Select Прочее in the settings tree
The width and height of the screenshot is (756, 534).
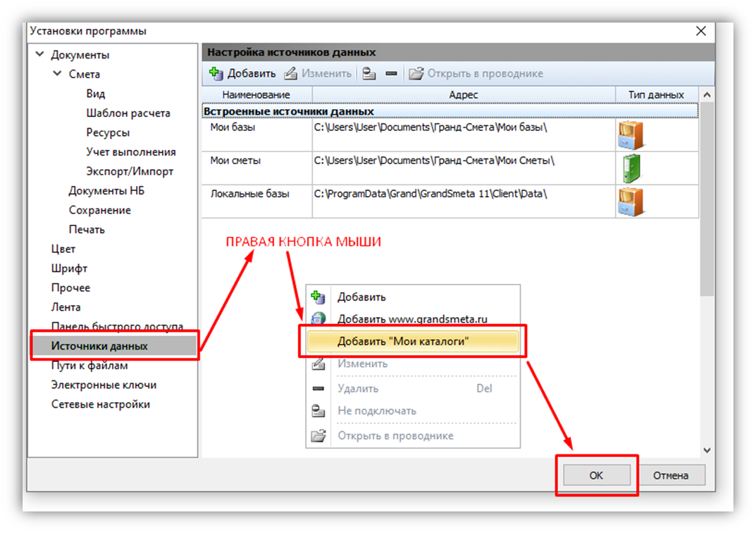71,287
